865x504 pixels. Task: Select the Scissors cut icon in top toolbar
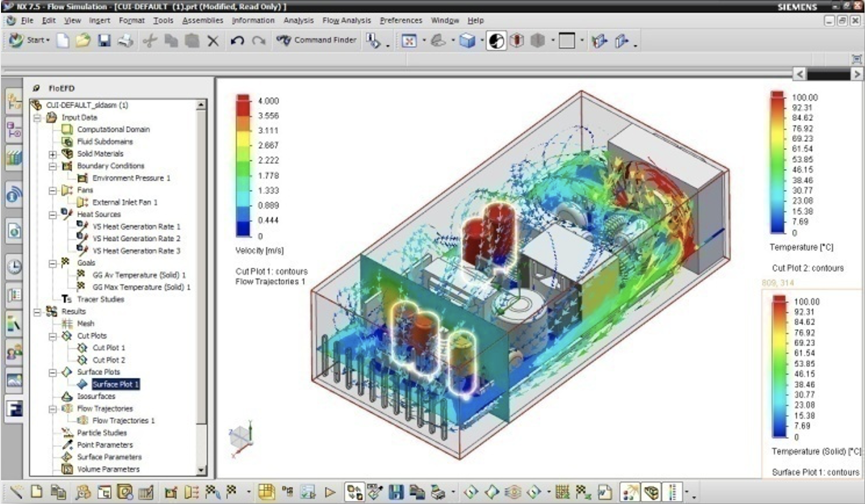[x=149, y=40]
